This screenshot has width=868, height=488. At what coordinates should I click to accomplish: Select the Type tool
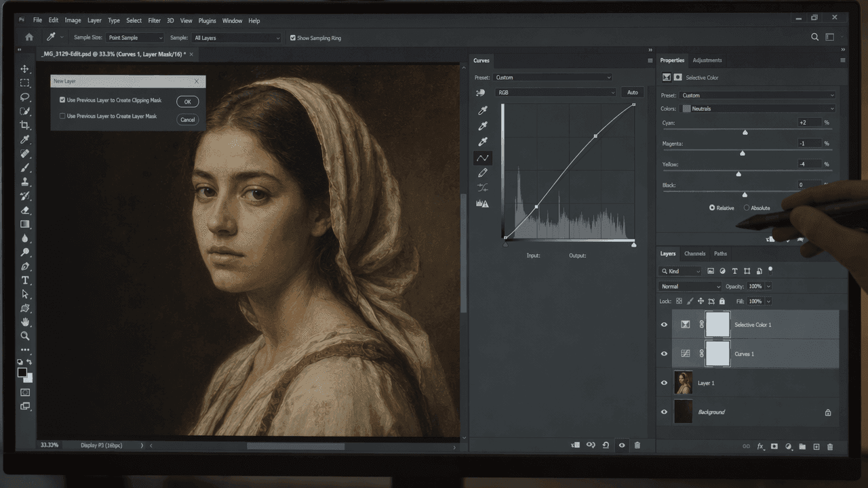click(25, 281)
